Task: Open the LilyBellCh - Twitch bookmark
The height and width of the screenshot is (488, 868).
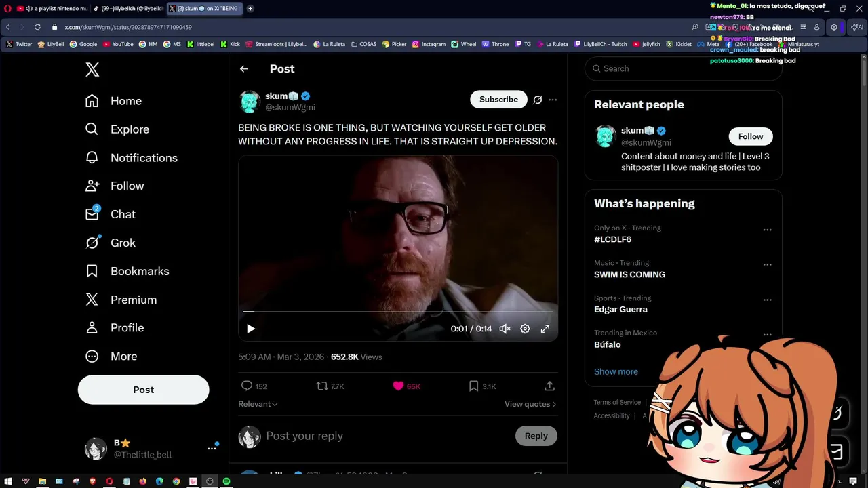Action: tap(600, 44)
